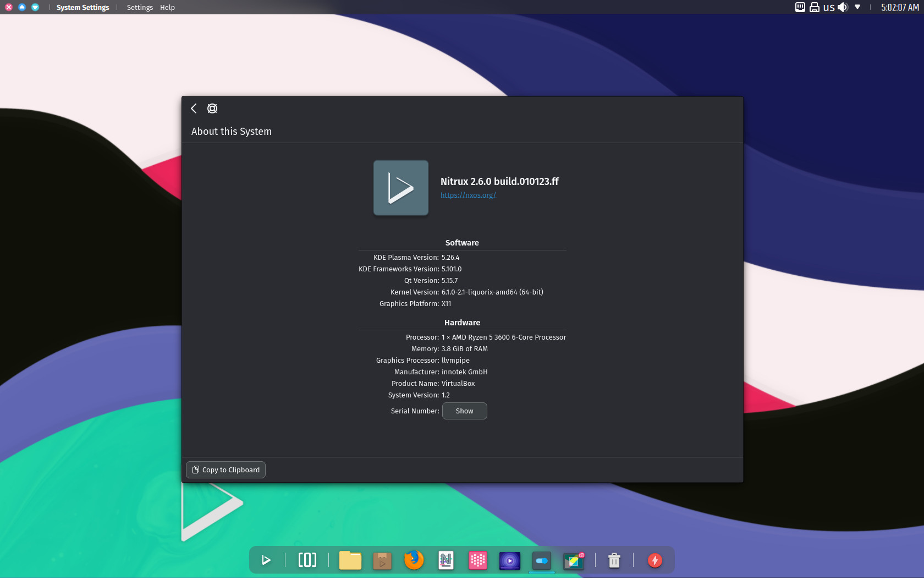Click KDE Frameworks Version value 5.101.0
The height and width of the screenshot is (578, 924).
coord(452,269)
